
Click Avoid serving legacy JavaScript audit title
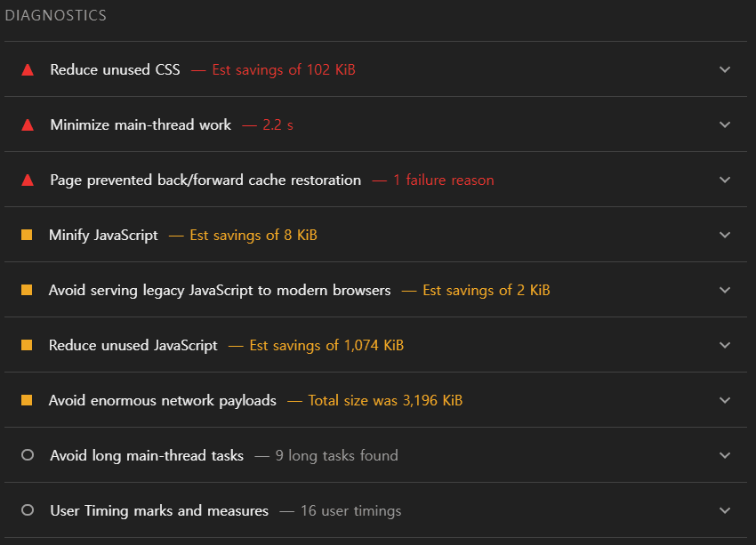click(220, 290)
